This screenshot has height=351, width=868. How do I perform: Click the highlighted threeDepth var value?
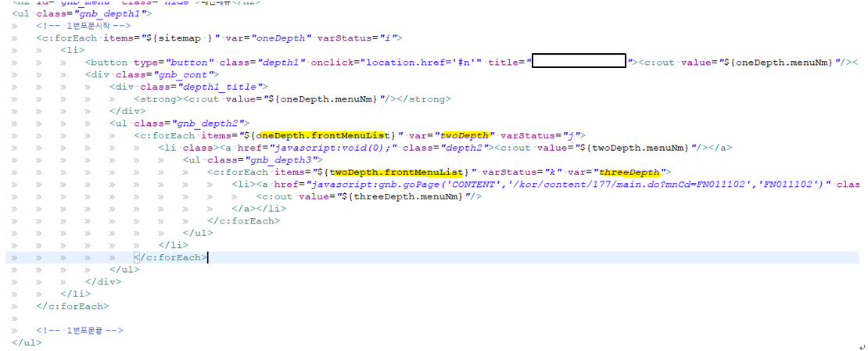coord(630,172)
